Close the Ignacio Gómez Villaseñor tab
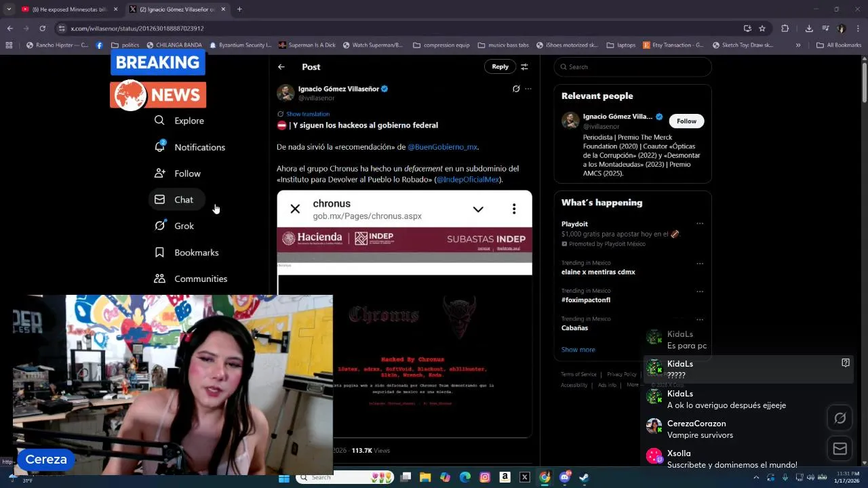Image resolution: width=868 pixels, height=488 pixels. coord(223,9)
